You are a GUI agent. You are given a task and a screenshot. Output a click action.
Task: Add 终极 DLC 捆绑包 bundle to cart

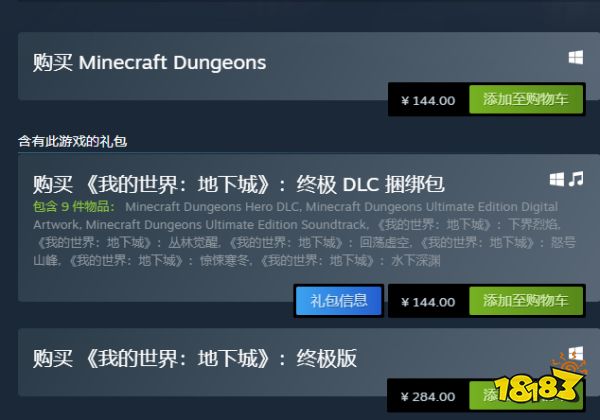[x=526, y=301]
